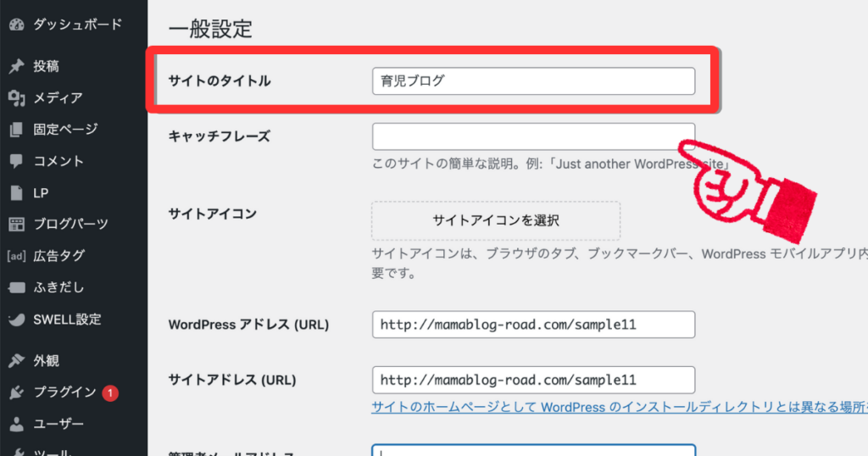Image resolution: width=868 pixels, height=456 pixels.
Task: Click the pages icon beside 固定ページ
Action: tap(17, 130)
